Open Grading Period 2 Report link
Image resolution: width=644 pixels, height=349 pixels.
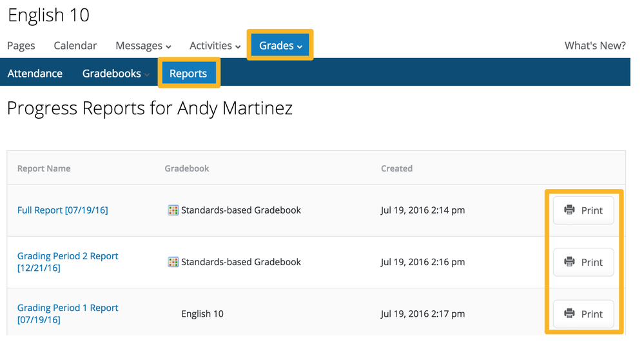[x=68, y=262]
